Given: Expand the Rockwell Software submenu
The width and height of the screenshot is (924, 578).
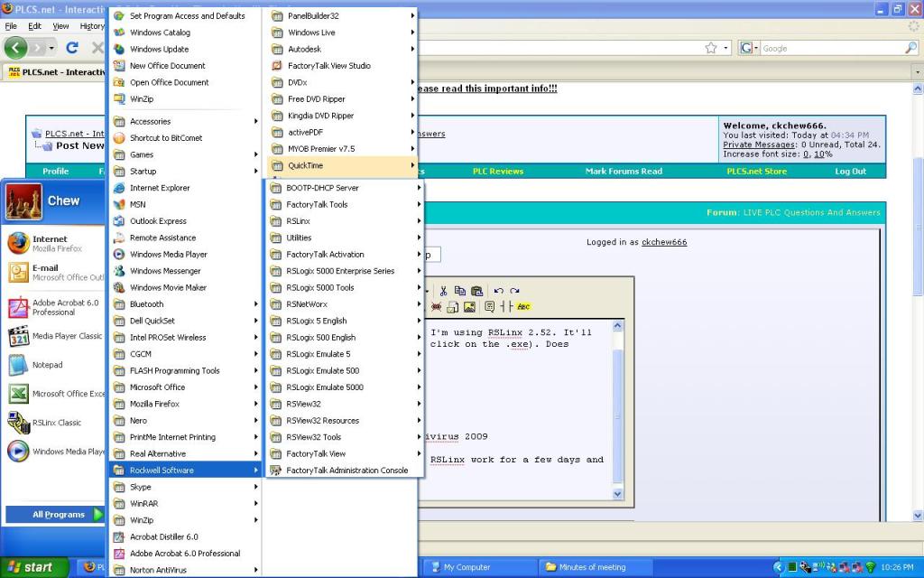Looking at the screenshot, I should pyautogui.click(x=184, y=470).
